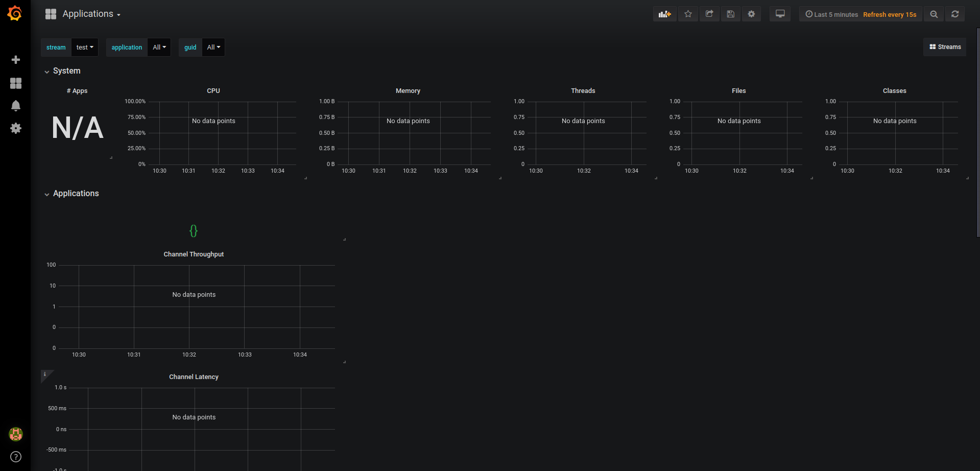Click the CPU panel resize handle
Image resolution: width=980 pixels, height=471 pixels.
[x=305, y=178]
